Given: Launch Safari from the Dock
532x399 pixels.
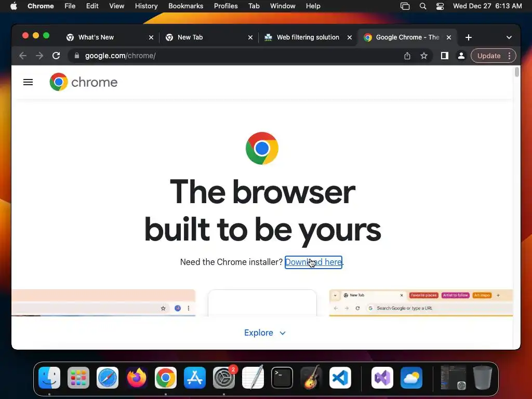Looking at the screenshot, I should point(108,378).
